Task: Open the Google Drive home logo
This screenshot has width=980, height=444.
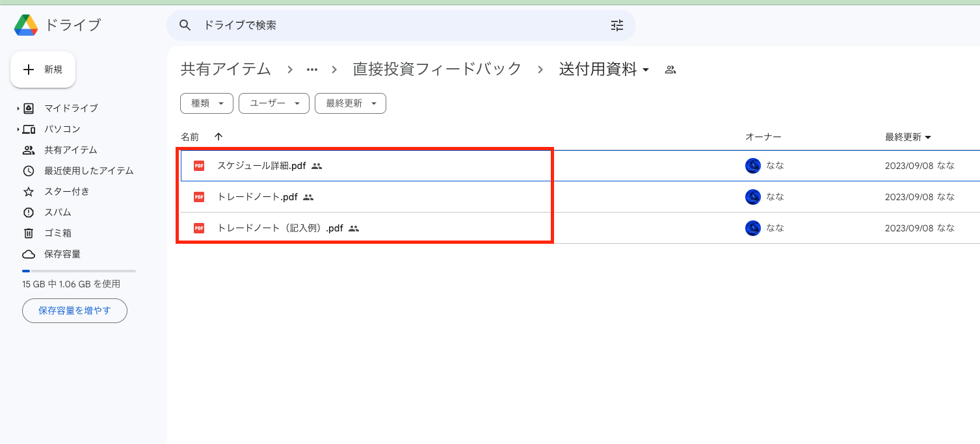Action: 25,25
